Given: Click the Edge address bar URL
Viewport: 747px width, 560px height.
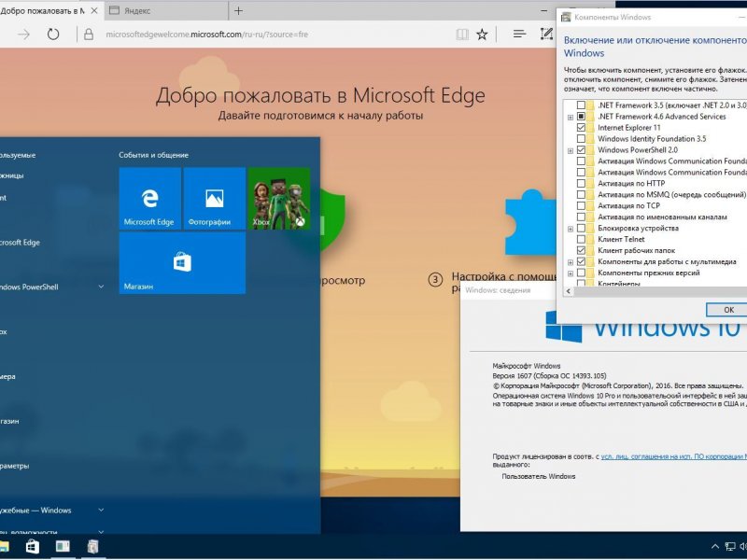Looking at the screenshot, I should tap(207, 35).
